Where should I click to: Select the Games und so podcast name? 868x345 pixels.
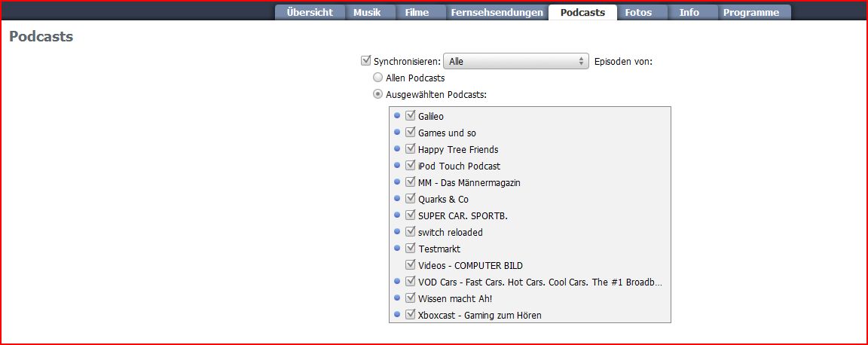click(x=448, y=133)
